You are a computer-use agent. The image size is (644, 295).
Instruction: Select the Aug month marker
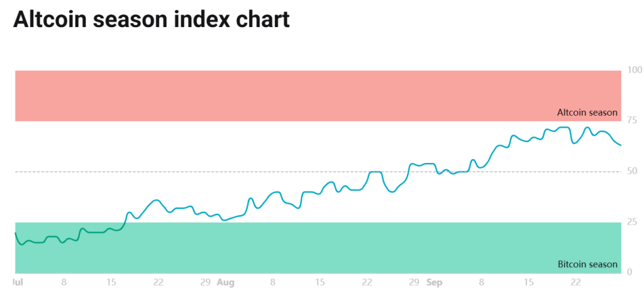click(225, 283)
